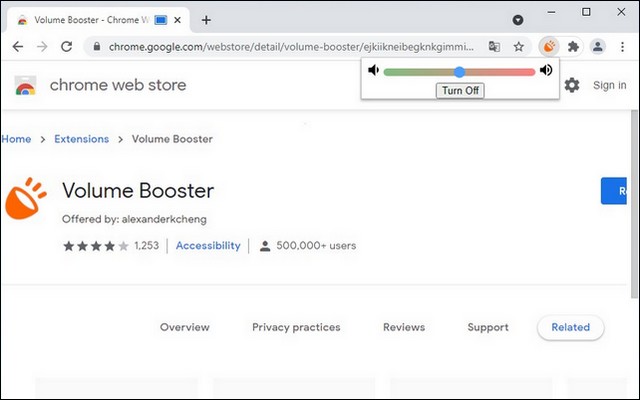
Task: Click the address bar URL
Action: point(291,47)
